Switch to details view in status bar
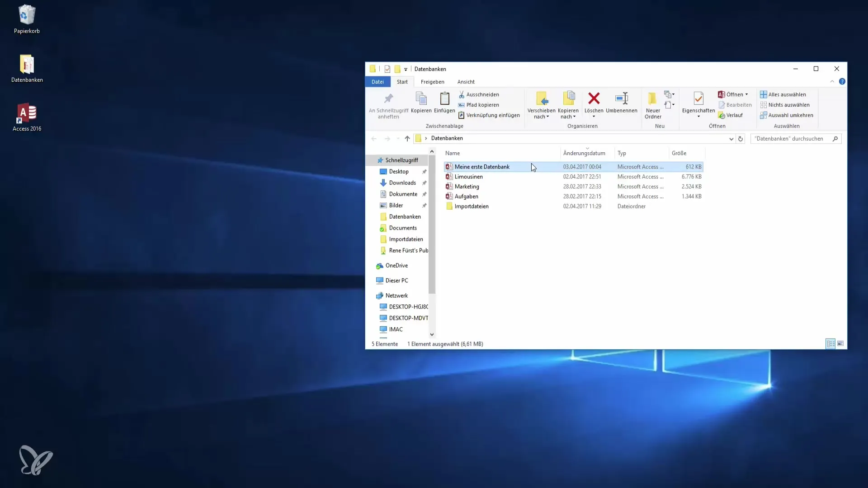The width and height of the screenshot is (868, 488). (830, 344)
